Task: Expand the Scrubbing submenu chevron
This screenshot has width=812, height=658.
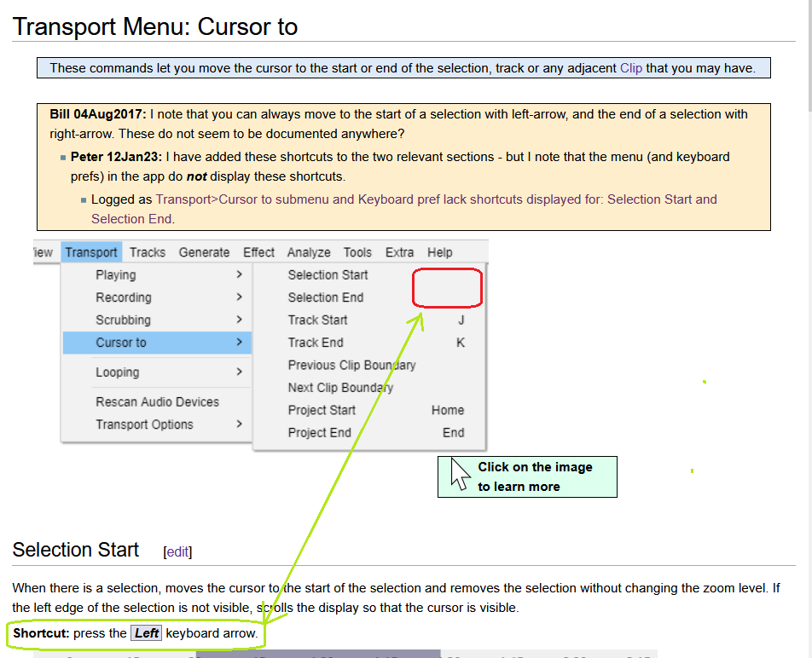Action: [241, 320]
